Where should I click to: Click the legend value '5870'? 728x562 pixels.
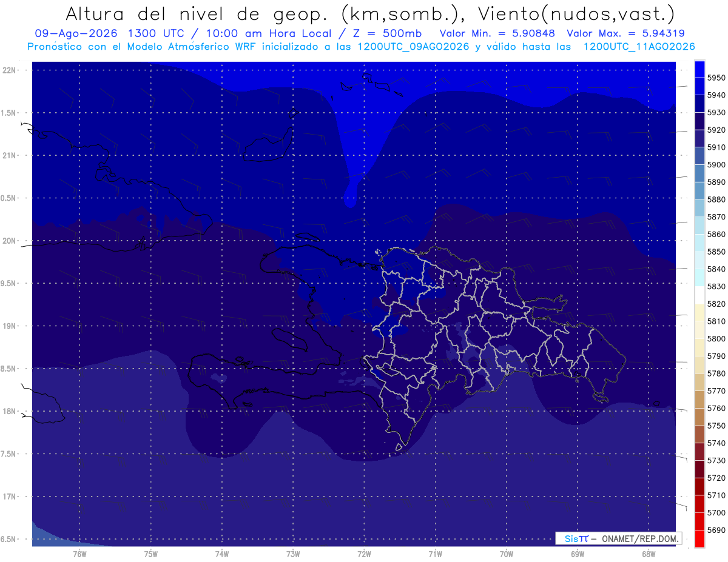pos(716,216)
